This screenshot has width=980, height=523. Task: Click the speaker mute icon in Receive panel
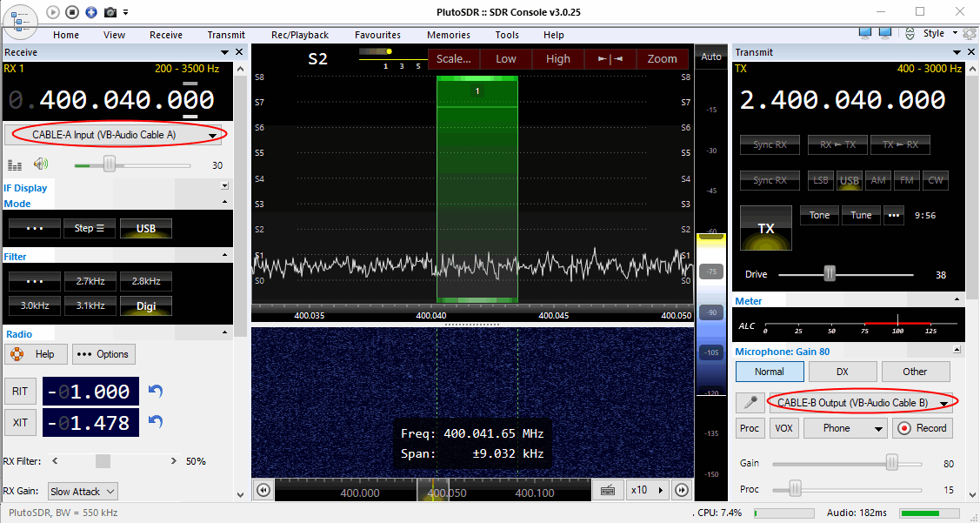pos(40,164)
